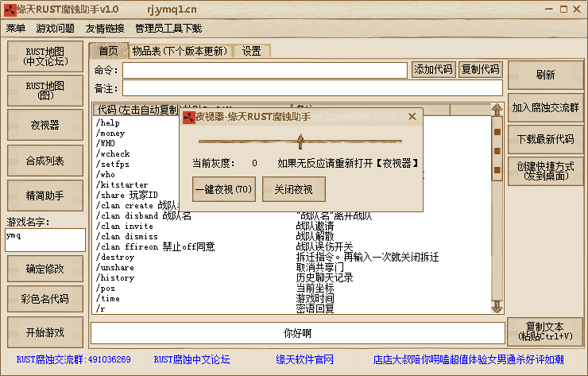Click the 刷新 button
588x376 pixels.
click(x=546, y=75)
